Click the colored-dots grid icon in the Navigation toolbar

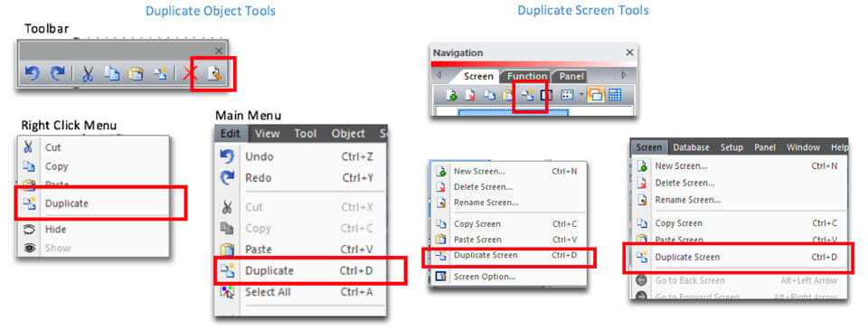[x=567, y=95]
